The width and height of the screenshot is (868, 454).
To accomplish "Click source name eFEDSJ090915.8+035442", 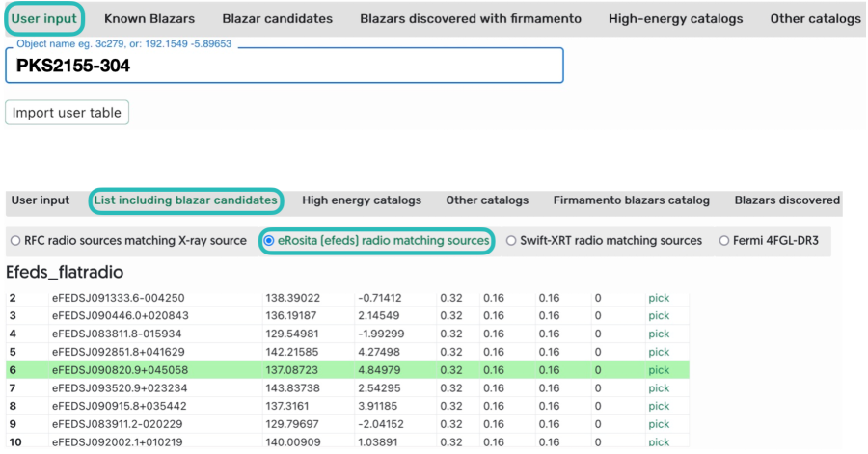I will point(119,406).
